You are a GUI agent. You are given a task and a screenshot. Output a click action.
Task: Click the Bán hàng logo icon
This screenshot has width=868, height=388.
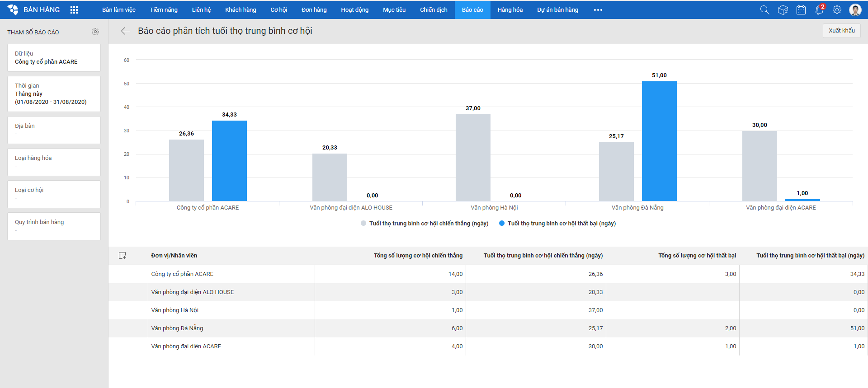click(13, 9)
